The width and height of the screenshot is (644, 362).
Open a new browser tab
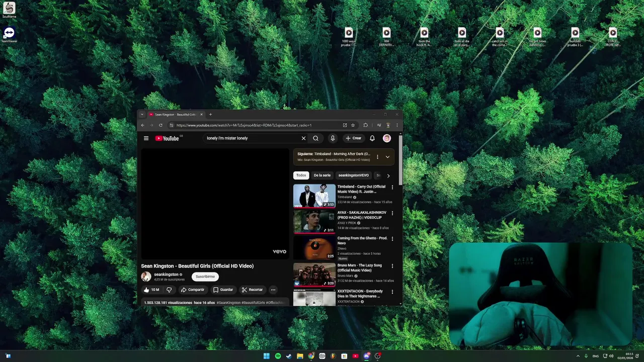(210, 115)
